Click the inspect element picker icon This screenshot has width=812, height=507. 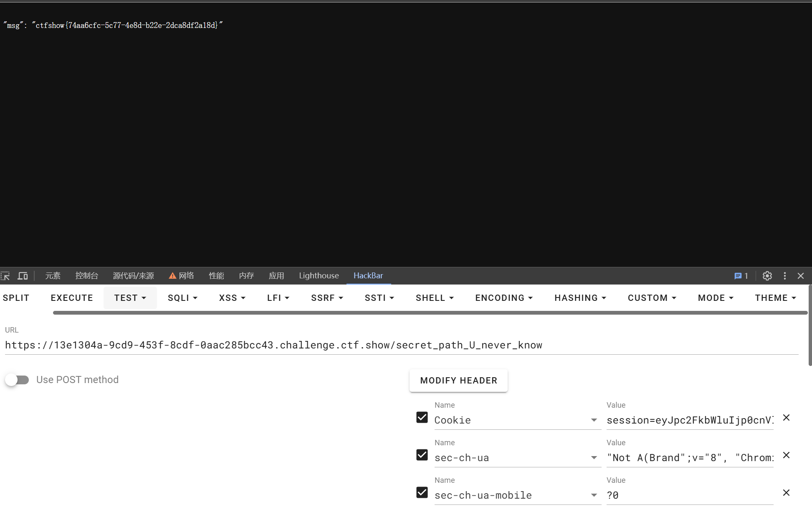tap(5, 276)
